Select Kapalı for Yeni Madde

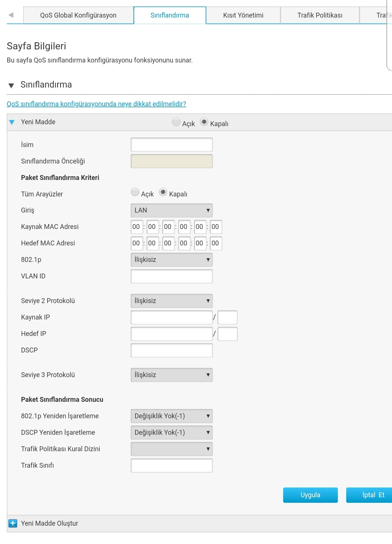click(x=204, y=122)
